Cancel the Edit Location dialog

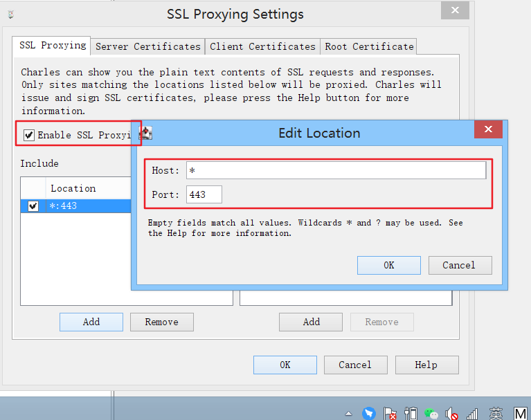460,265
